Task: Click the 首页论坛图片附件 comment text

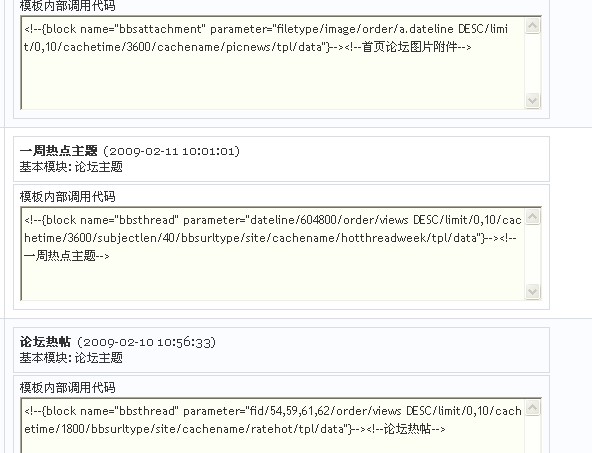Action: 410,47
